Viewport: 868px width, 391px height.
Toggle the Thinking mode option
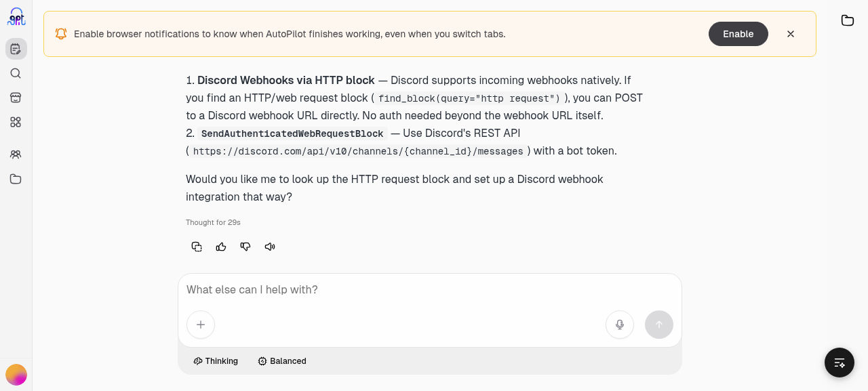[x=216, y=361]
